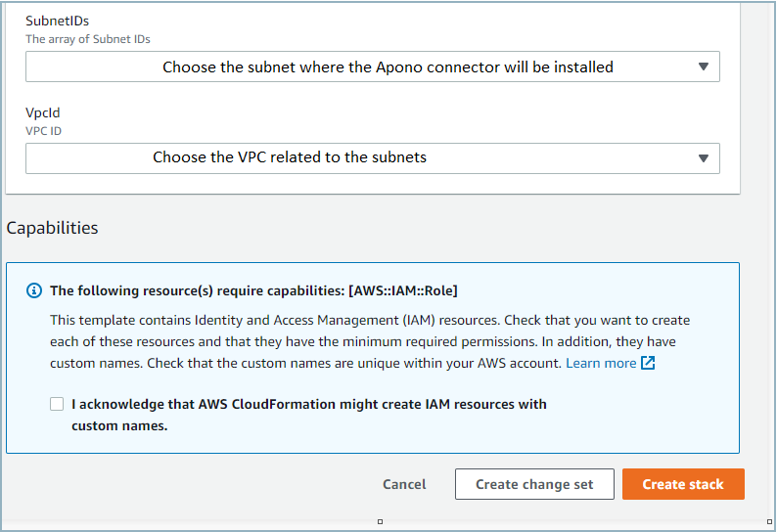Open the 'Choose the VPC related' selection field
Image resolution: width=777 pixels, height=532 pixels.
click(372, 158)
